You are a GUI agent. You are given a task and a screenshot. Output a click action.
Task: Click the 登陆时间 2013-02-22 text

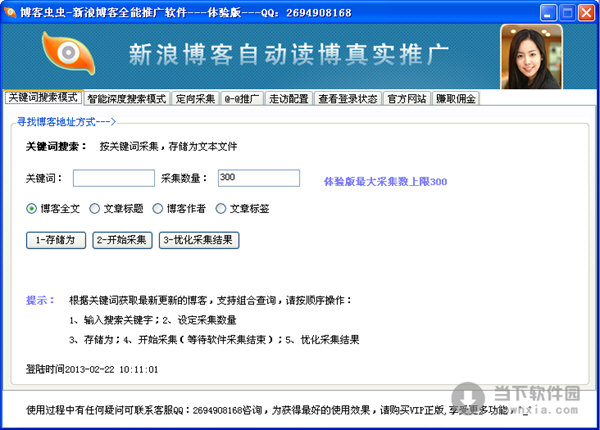coord(92,370)
